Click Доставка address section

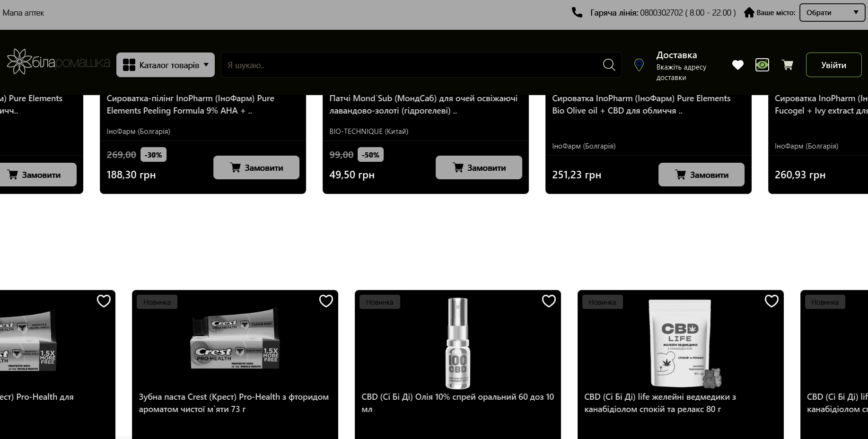click(681, 66)
